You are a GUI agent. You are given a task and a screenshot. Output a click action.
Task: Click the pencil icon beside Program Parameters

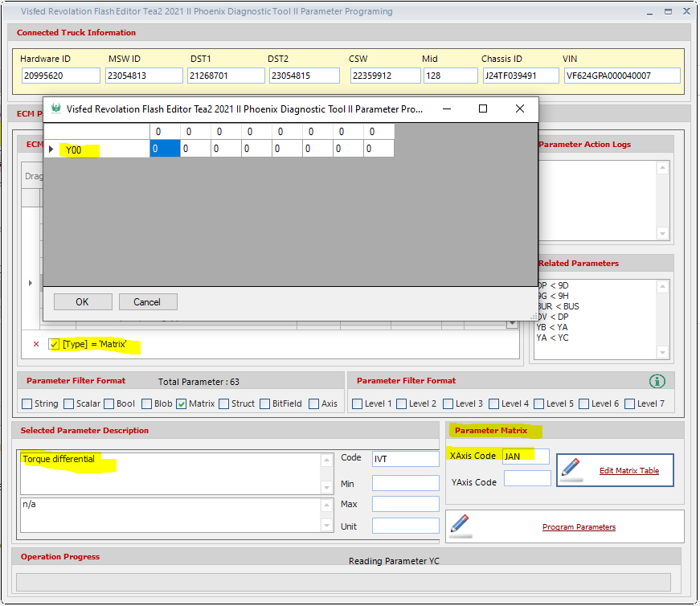point(461,526)
